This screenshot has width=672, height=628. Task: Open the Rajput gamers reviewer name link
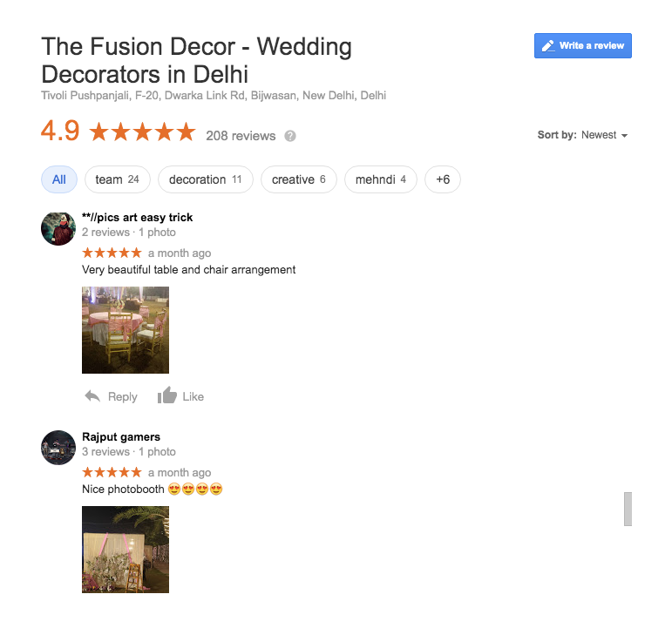coord(121,437)
